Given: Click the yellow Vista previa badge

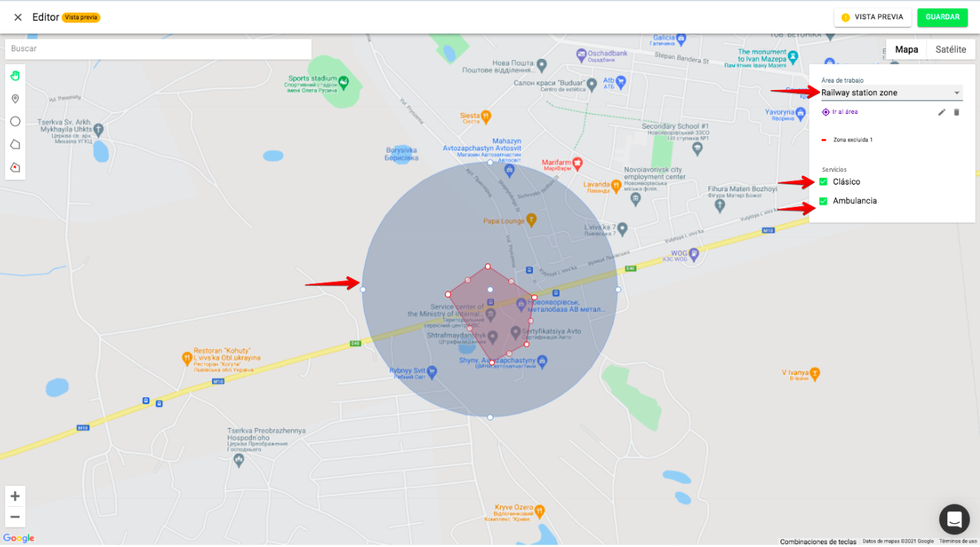Looking at the screenshot, I should click(x=81, y=17).
